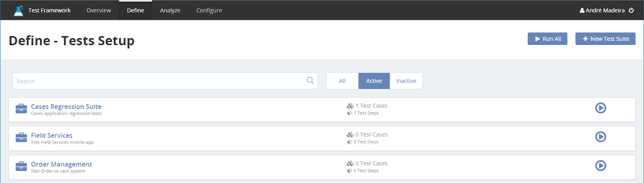Show All test suites filter
The height and width of the screenshot is (183, 644).
click(x=342, y=81)
